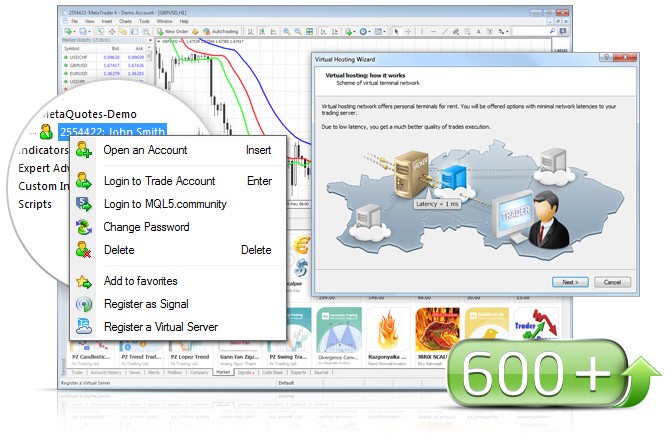Choose Add to favorites
The width and height of the screenshot is (670, 445).
(177, 281)
